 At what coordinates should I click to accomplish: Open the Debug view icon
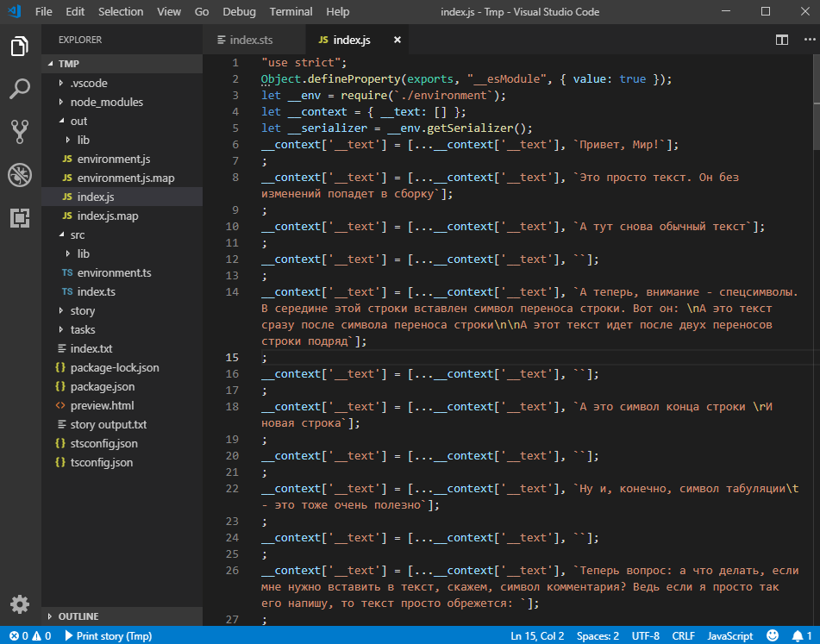click(20, 175)
